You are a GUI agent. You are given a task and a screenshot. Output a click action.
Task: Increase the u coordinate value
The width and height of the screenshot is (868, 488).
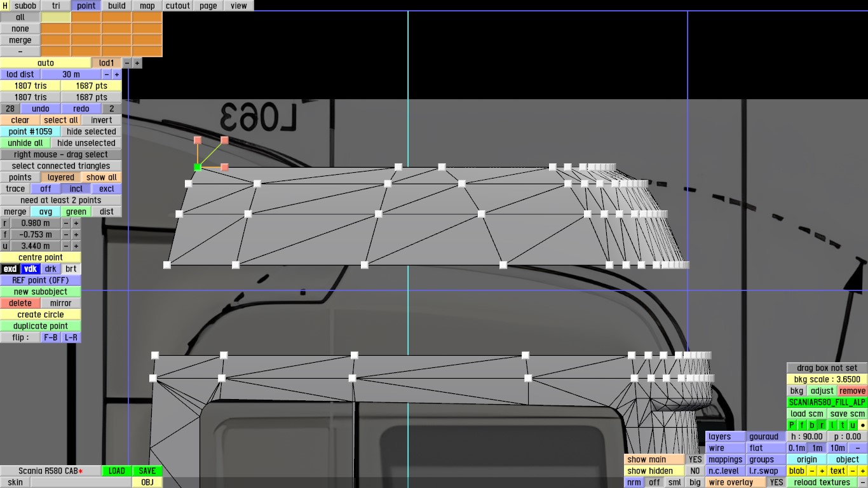(76, 246)
